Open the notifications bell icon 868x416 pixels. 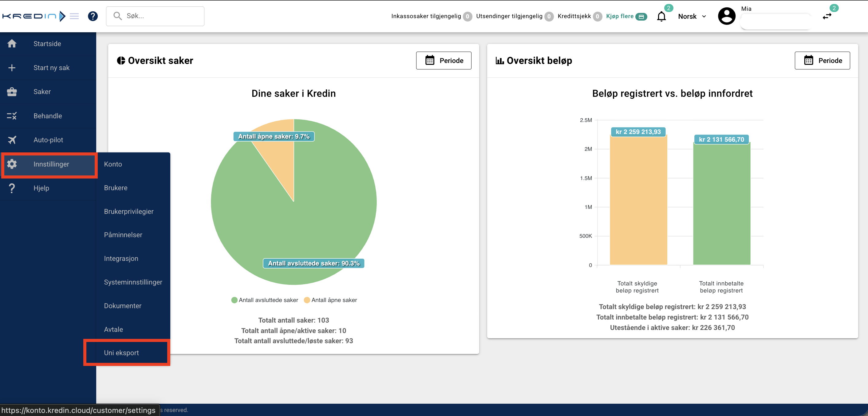click(661, 16)
